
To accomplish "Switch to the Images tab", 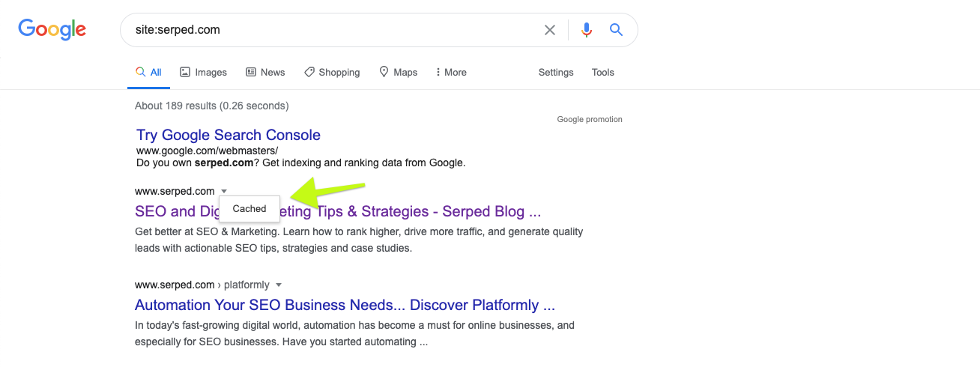I will [x=203, y=73].
